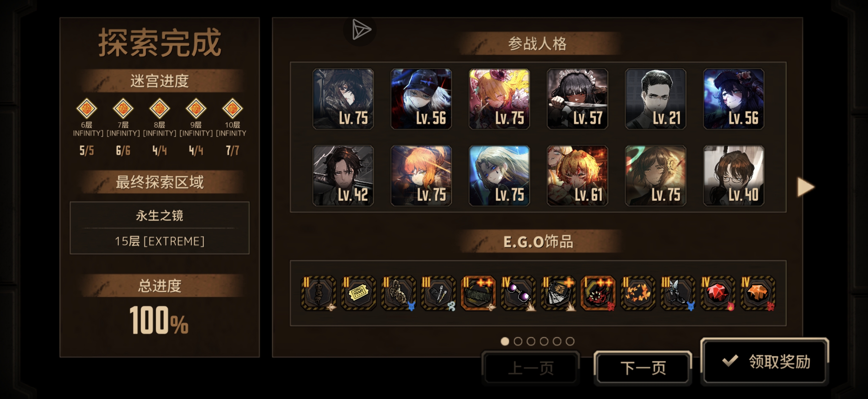The height and width of the screenshot is (399, 868).
Task: Jump to the second page dot
Action: click(518, 341)
